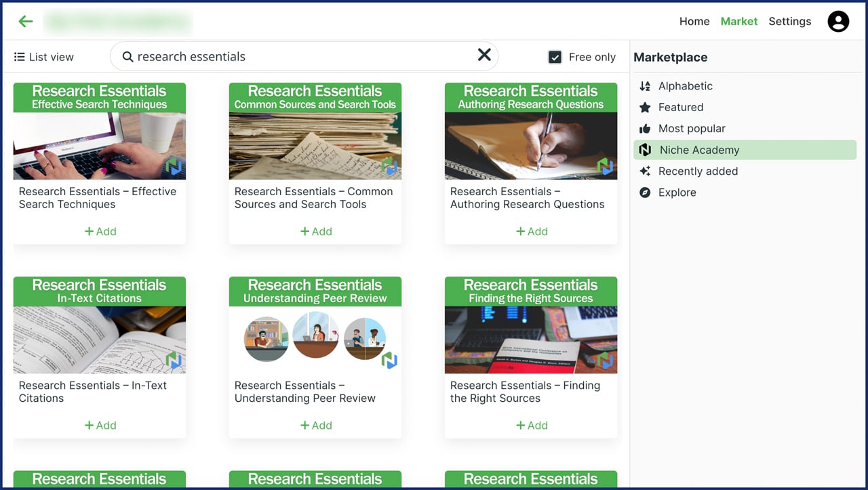Click the magnifying glass search icon

tap(127, 57)
